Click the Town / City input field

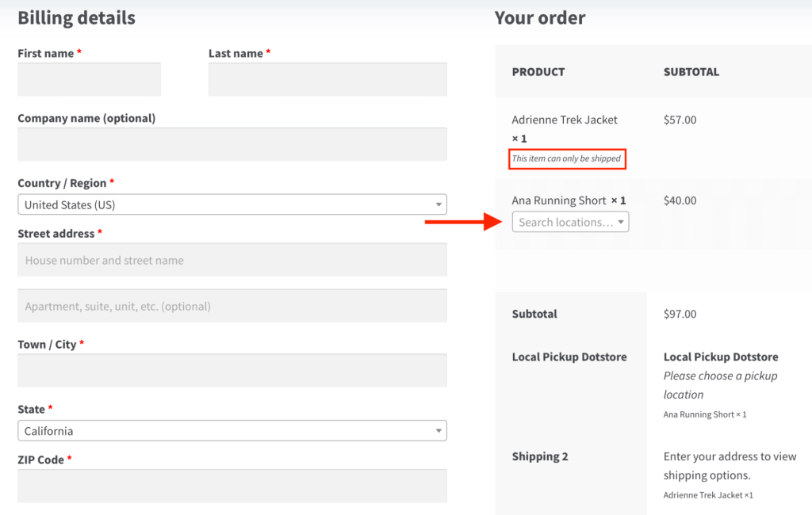(232, 371)
